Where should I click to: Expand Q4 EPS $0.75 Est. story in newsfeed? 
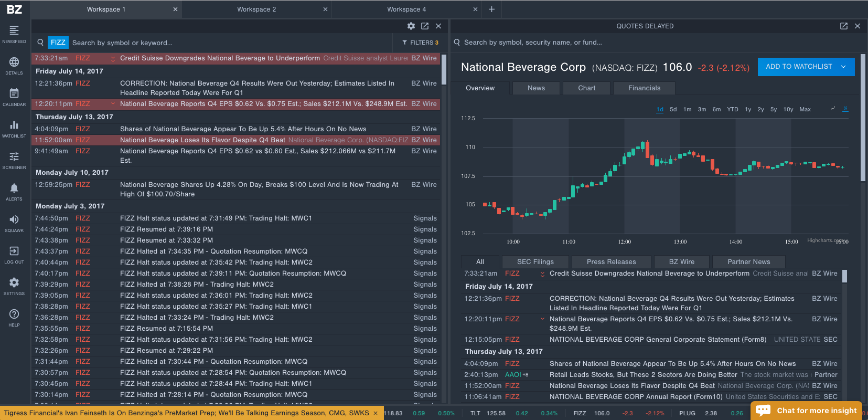(x=112, y=104)
